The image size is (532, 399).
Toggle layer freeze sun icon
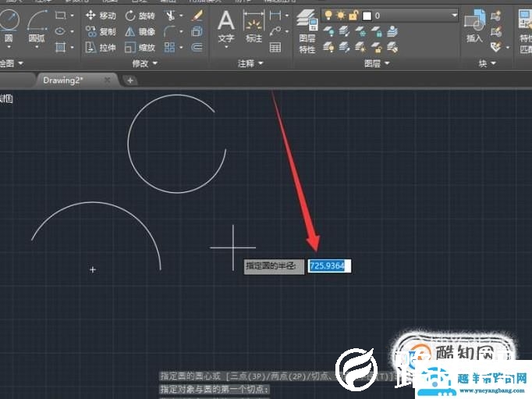[340, 16]
